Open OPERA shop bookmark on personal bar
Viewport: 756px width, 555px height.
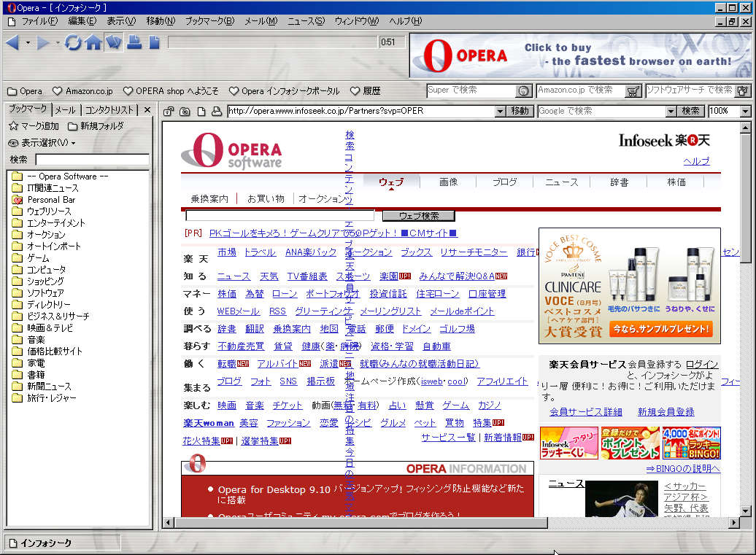point(171,91)
